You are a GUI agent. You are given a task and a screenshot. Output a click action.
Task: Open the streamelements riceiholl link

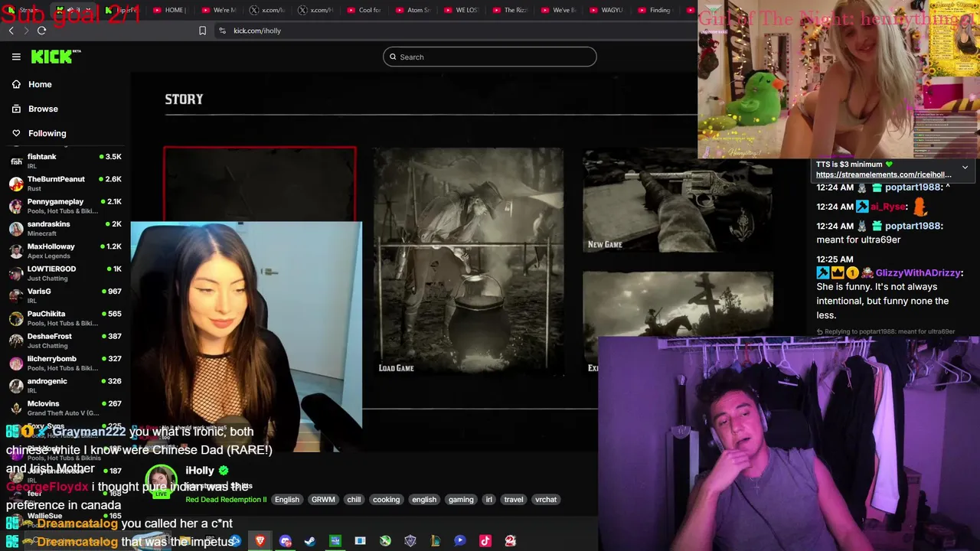coord(883,174)
